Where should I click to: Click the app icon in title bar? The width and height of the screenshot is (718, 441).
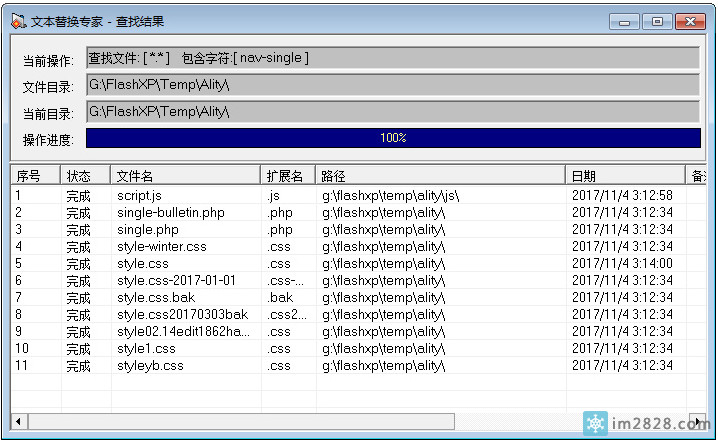(x=18, y=20)
